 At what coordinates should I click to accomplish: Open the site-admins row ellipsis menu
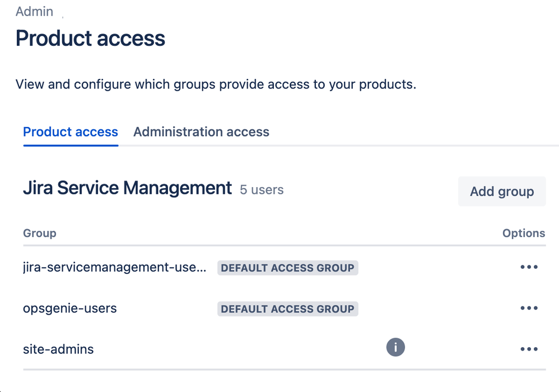[x=529, y=349]
